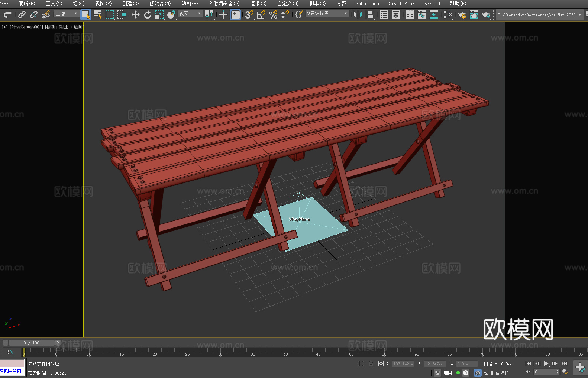Open Select by Name list
The image size is (588, 378).
(98, 14)
